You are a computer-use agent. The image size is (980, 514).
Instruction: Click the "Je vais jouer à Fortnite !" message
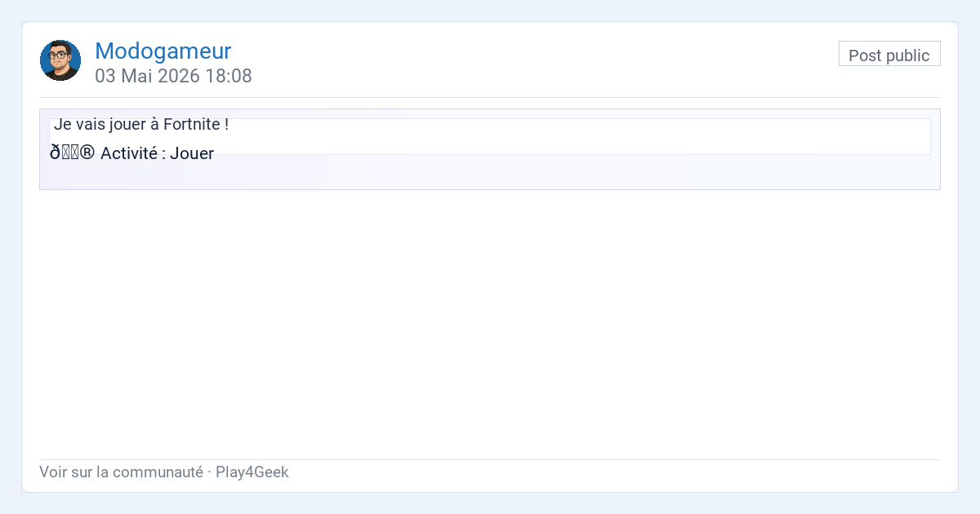tap(141, 125)
